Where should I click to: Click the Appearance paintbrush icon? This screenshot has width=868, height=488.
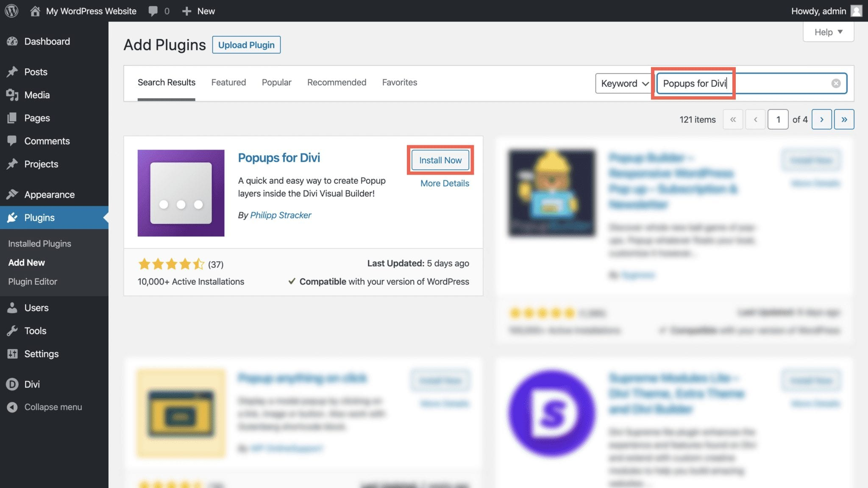[12, 194]
